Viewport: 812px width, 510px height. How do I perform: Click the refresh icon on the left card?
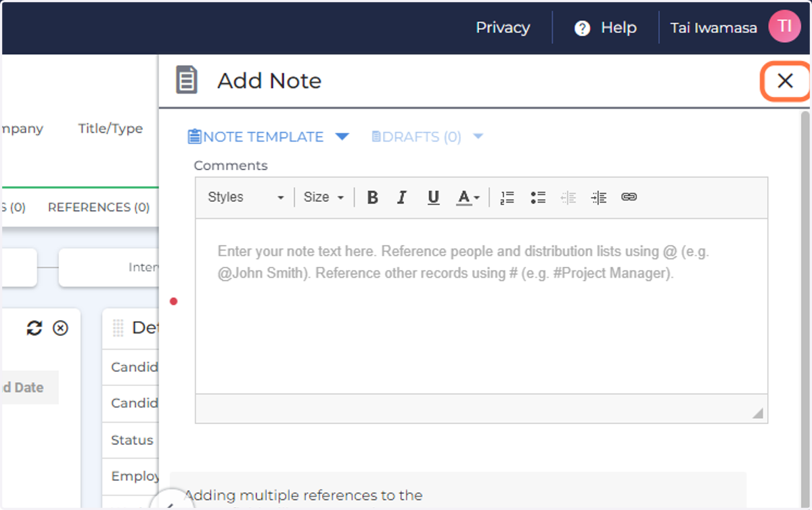[x=35, y=328]
